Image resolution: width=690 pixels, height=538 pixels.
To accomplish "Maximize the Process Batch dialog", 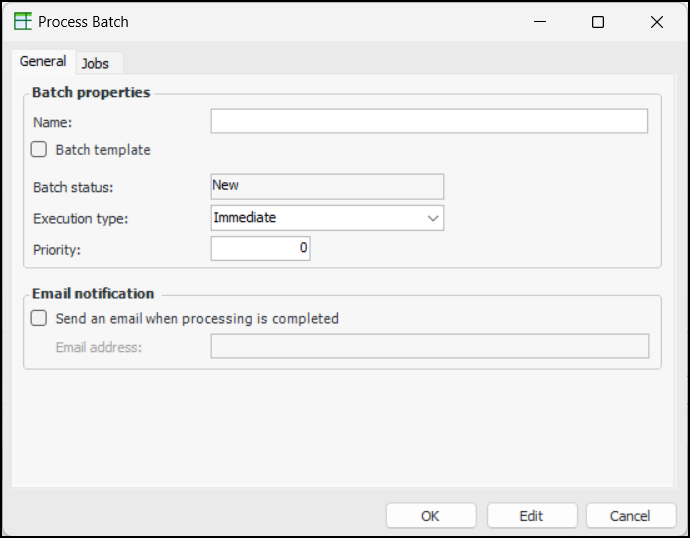I will click(x=598, y=22).
